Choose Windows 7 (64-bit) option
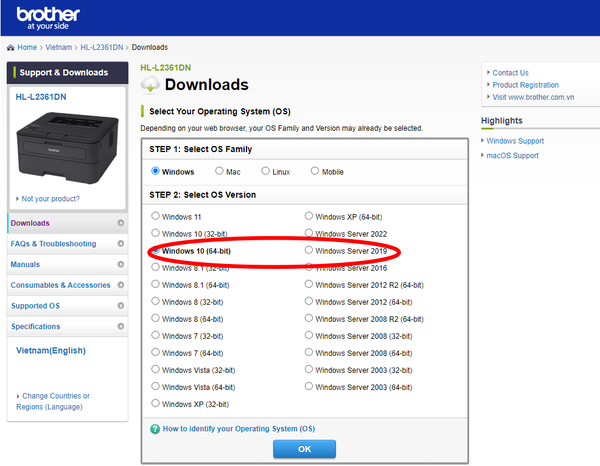 pyautogui.click(x=155, y=352)
